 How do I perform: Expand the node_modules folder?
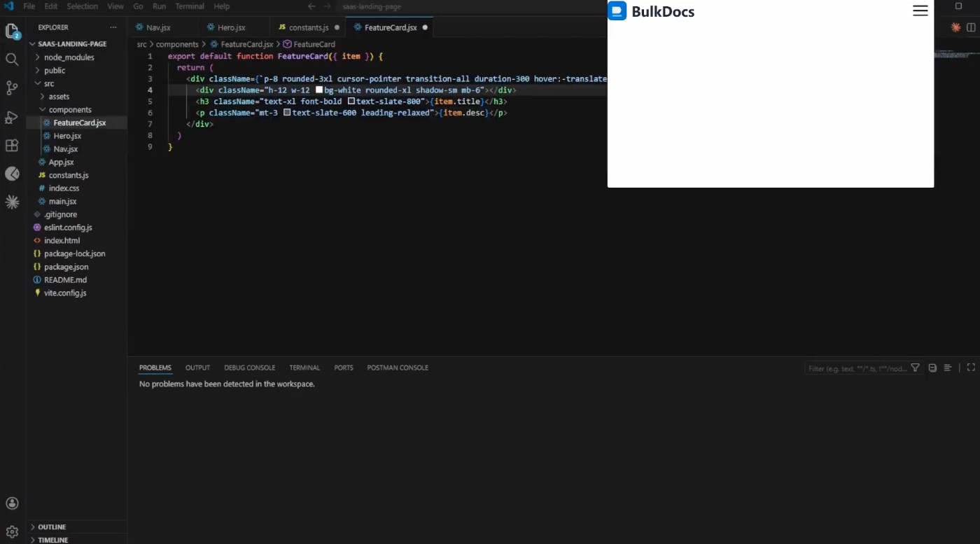click(x=69, y=57)
